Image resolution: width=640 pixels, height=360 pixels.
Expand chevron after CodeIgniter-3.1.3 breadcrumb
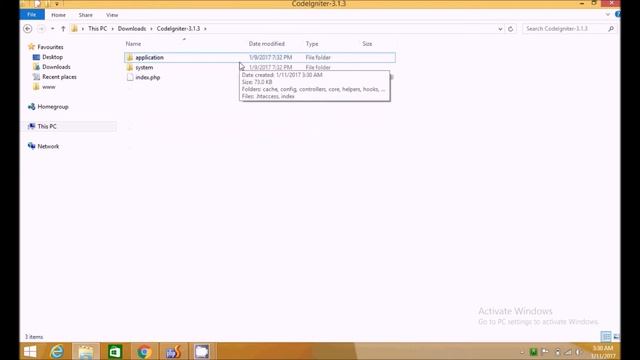click(x=205, y=29)
